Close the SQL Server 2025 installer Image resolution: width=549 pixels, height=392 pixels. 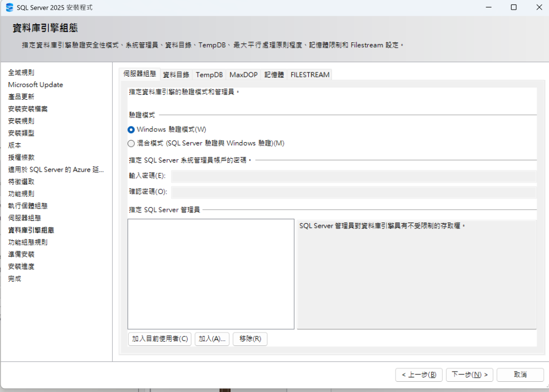pyautogui.click(x=539, y=8)
